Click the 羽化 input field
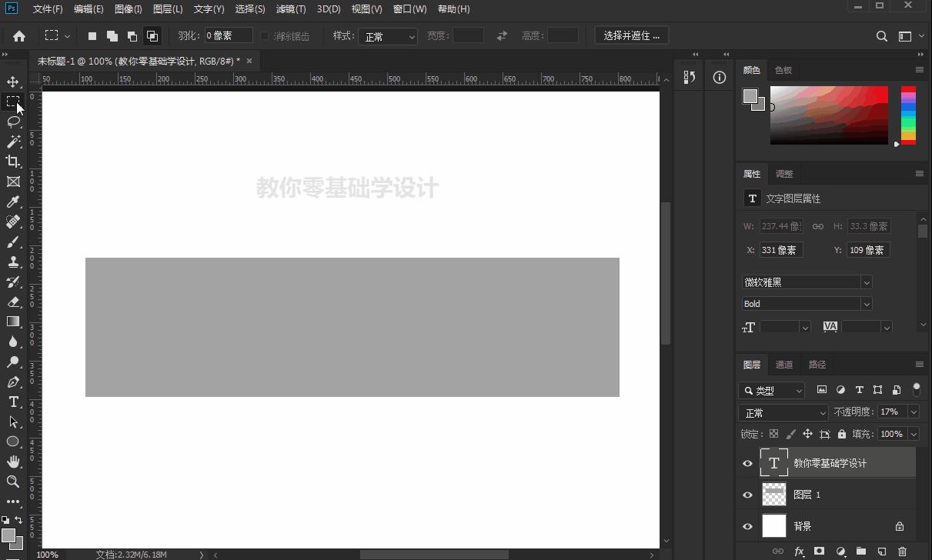The height and width of the screenshot is (560, 932). (x=227, y=35)
